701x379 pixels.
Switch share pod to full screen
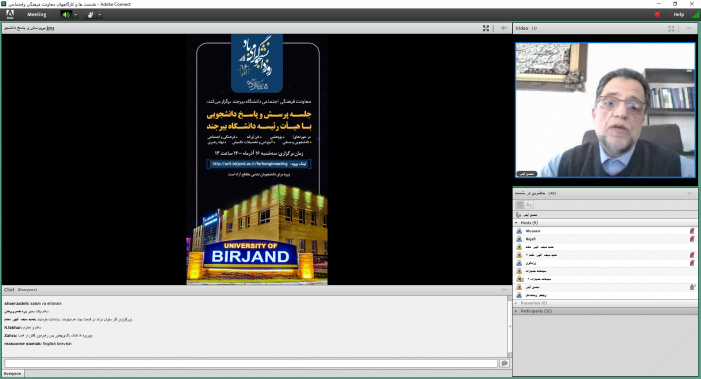486,28
